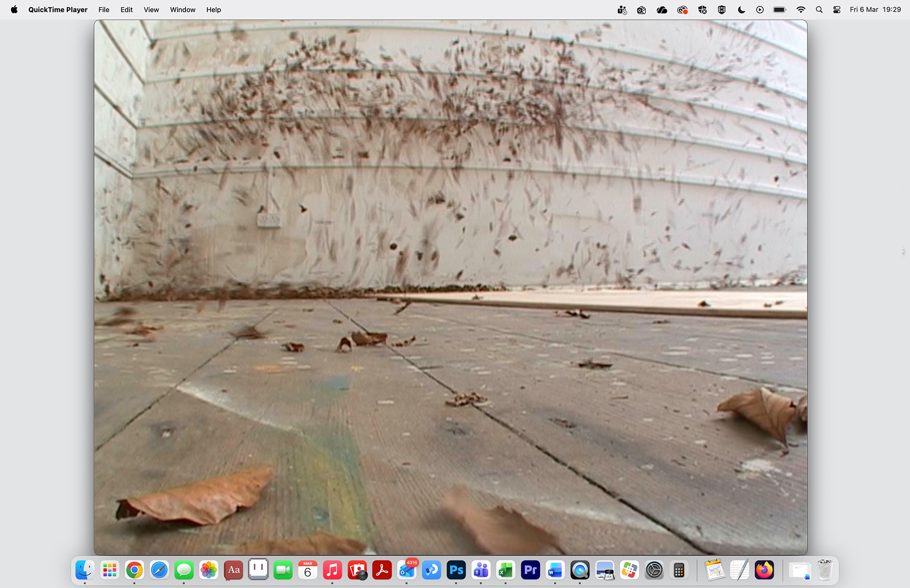This screenshot has width=910, height=588.
Task: Open the Edit menu
Action: (x=126, y=10)
